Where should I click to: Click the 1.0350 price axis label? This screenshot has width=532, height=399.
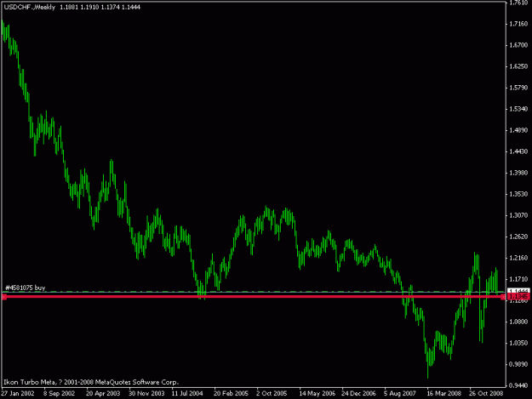click(518, 343)
